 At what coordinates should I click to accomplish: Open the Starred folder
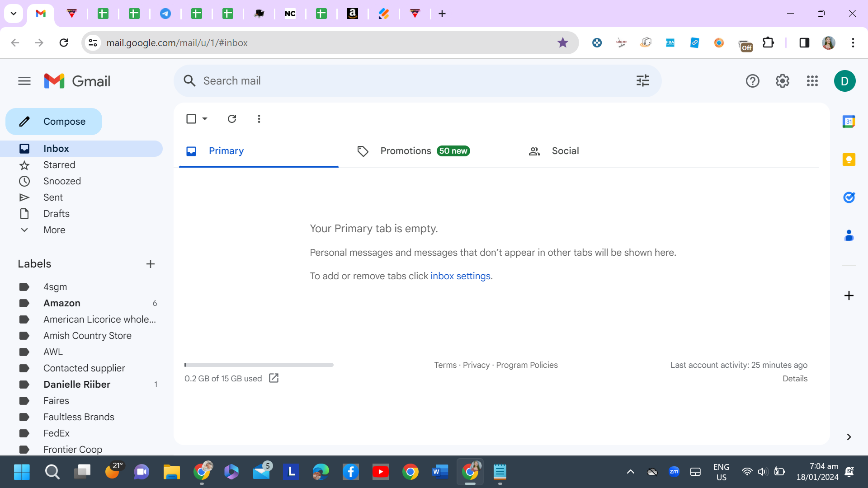81,165
